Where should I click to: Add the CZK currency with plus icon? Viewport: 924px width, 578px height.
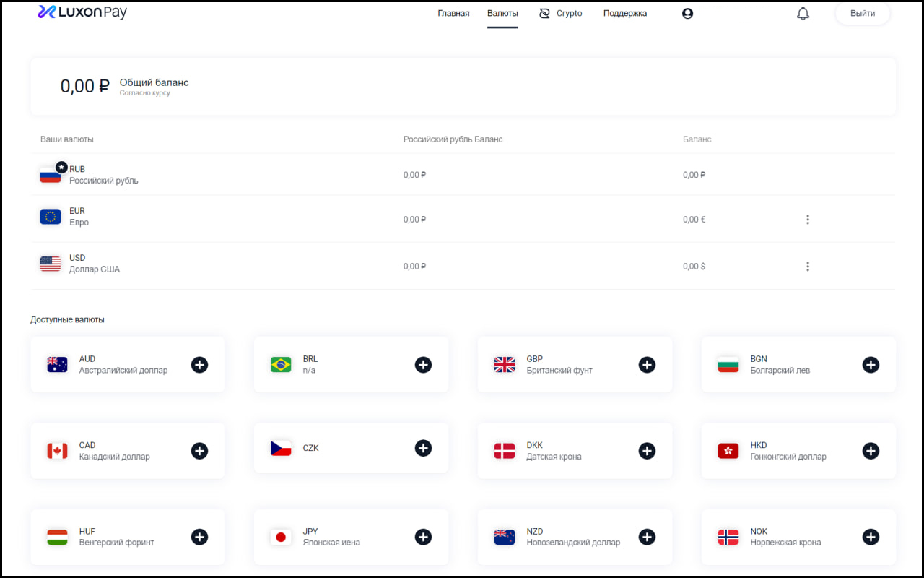pos(423,448)
